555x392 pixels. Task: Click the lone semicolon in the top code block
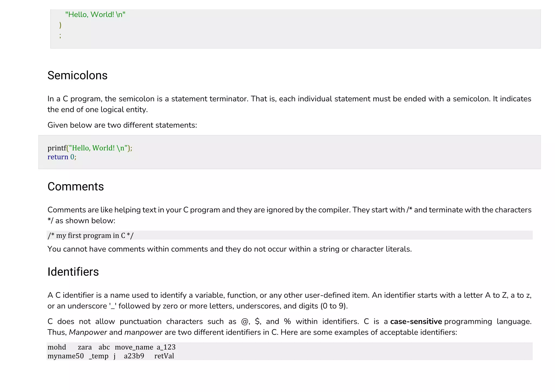point(60,36)
